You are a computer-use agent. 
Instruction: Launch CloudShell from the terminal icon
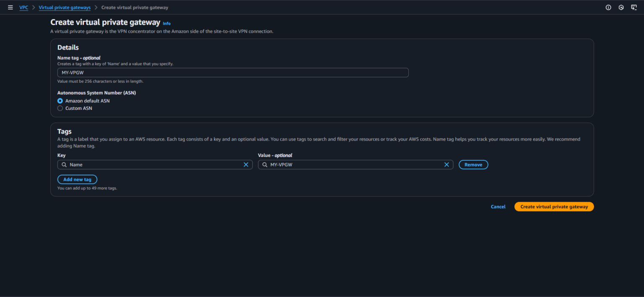tap(634, 8)
